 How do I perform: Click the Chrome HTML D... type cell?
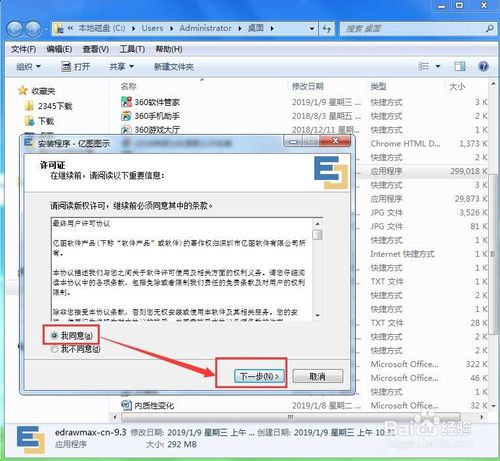pos(405,144)
